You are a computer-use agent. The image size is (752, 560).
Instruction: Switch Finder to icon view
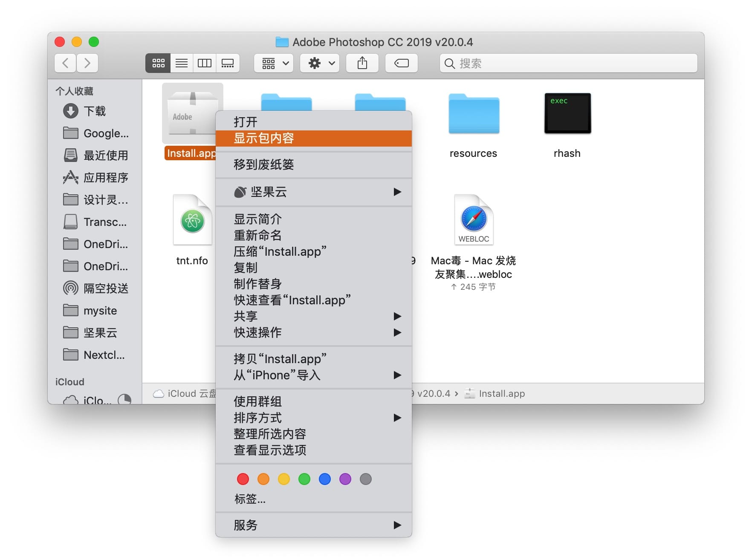(158, 64)
